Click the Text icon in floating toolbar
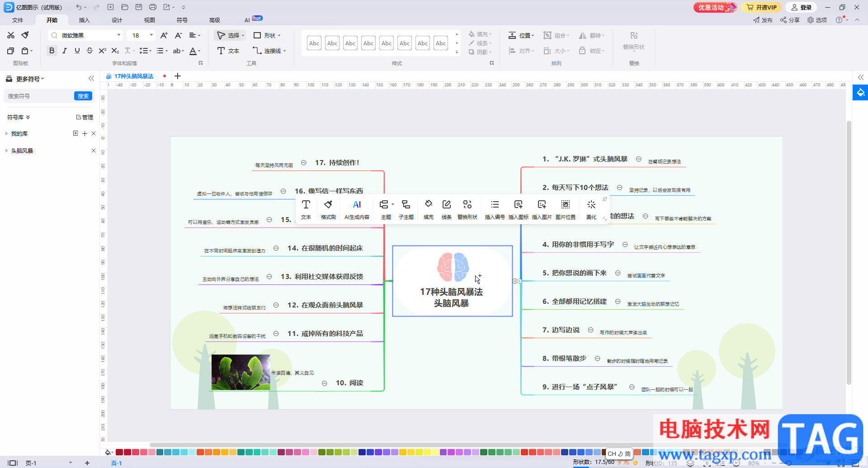Image resolution: width=868 pixels, height=468 pixels. [306, 209]
